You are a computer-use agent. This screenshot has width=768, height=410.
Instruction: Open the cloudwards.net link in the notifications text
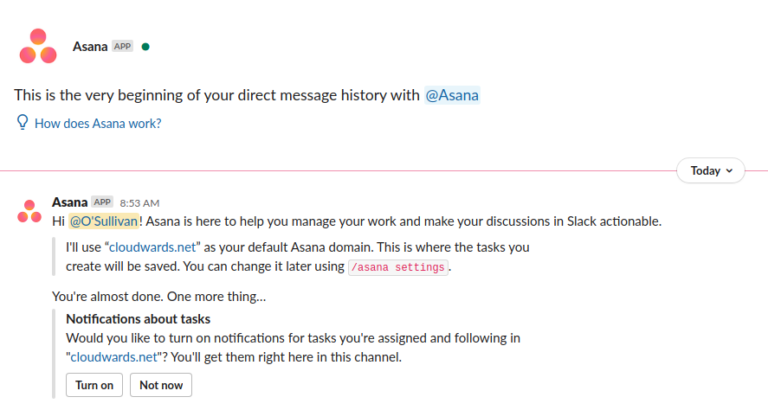(114, 357)
